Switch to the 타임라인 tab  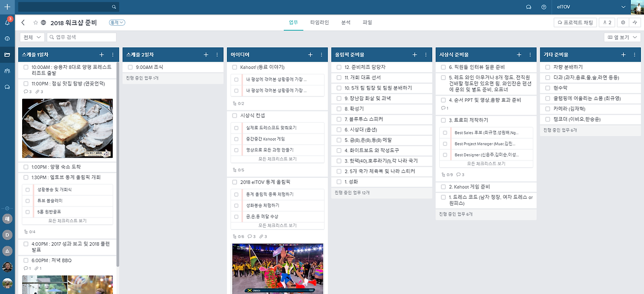319,23
